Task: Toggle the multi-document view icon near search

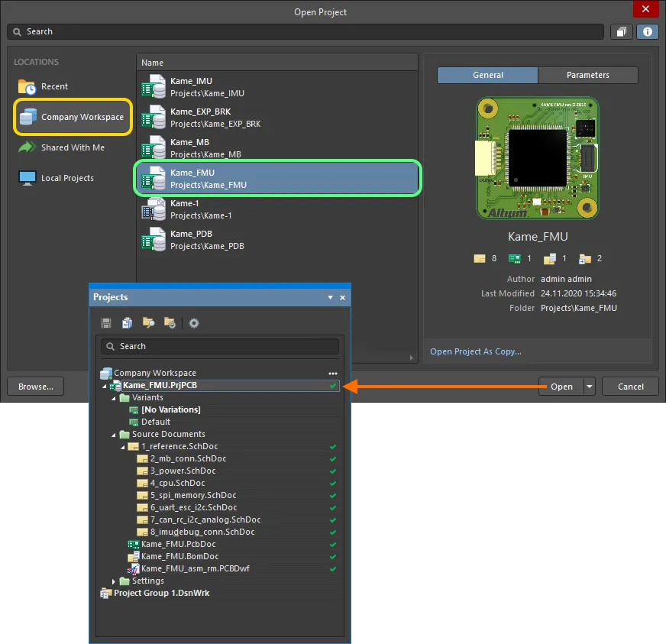Action: 622,32
